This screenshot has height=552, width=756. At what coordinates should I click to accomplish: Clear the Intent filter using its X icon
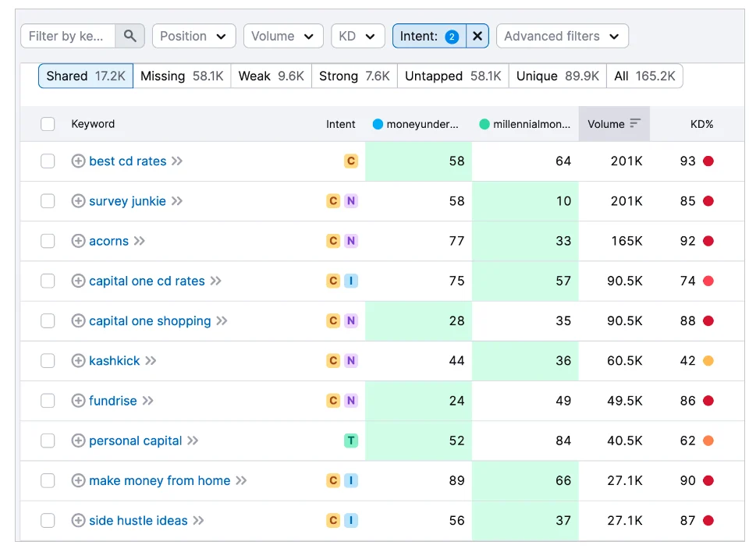[x=477, y=35]
